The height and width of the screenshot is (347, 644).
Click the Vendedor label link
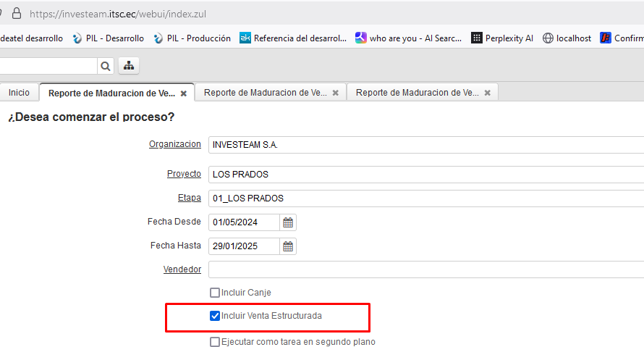point(182,269)
